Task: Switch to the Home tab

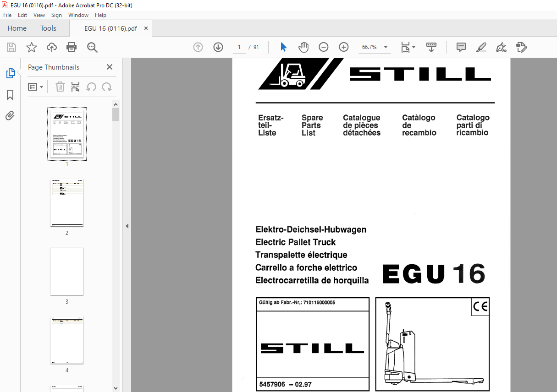Action: tap(17, 28)
